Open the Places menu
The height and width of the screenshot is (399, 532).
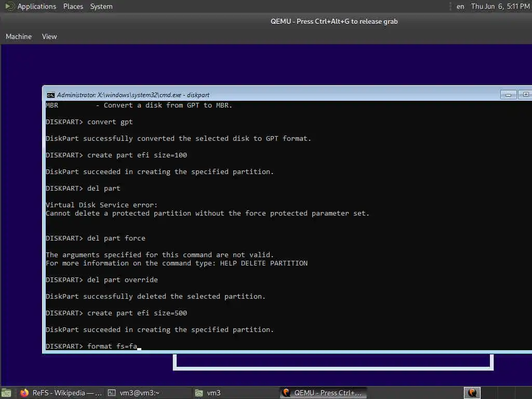(x=73, y=6)
